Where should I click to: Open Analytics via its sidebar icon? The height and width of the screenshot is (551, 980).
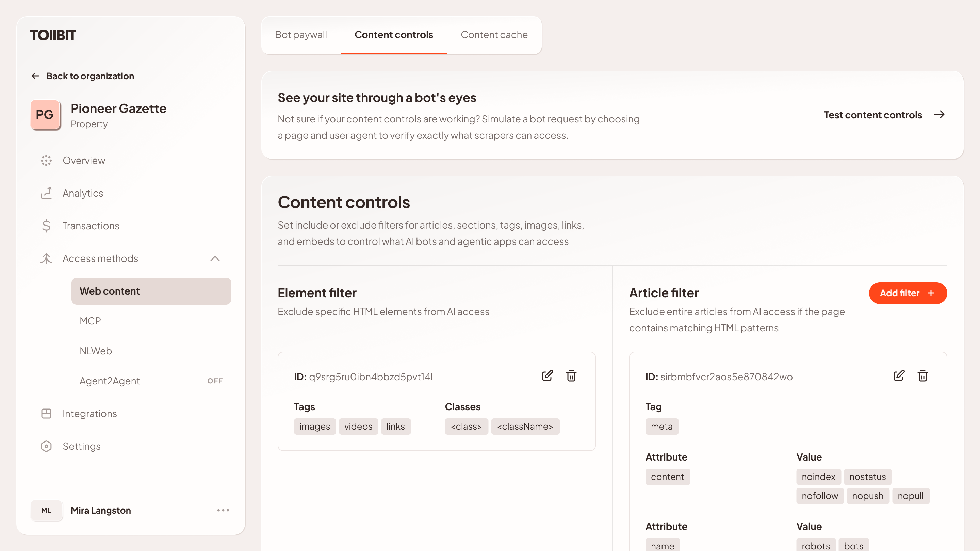[46, 193]
